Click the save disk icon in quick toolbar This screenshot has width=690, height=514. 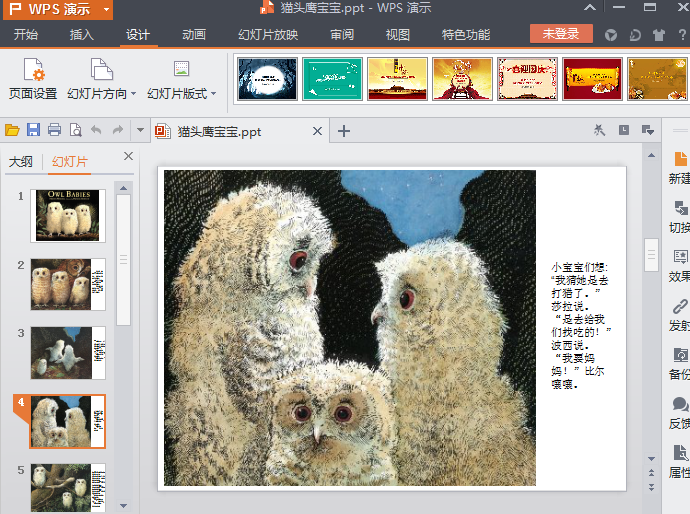pyautogui.click(x=33, y=130)
